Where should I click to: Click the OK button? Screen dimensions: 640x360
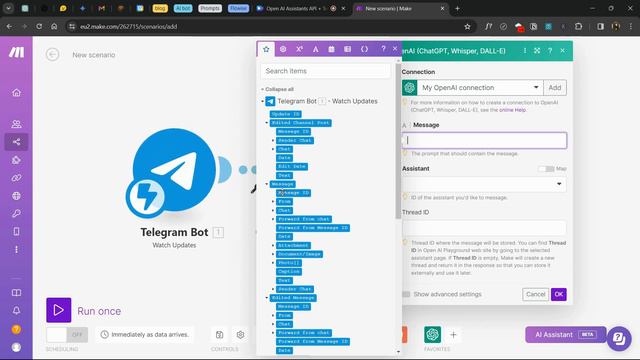pos(559,294)
